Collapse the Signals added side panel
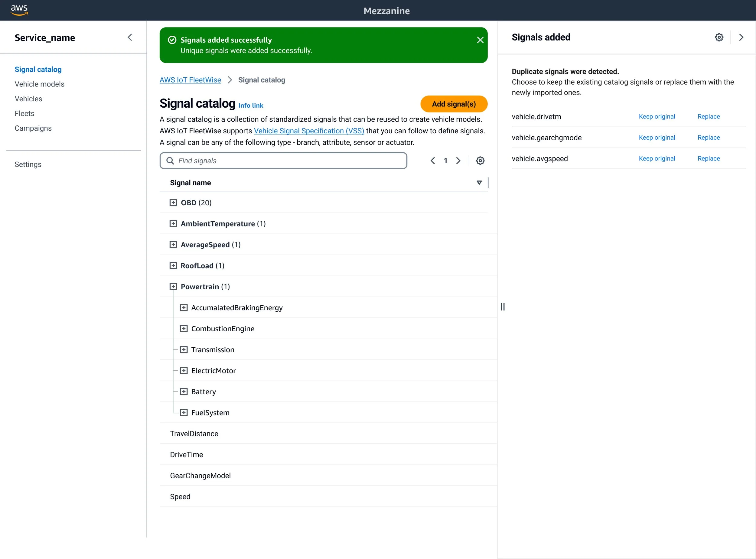 741,37
